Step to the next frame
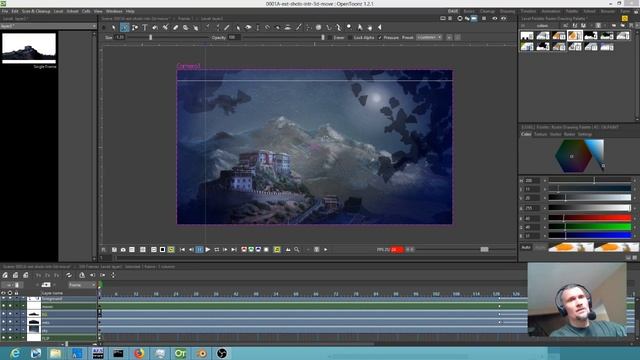The height and width of the screenshot is (360, 640). tap(225, 249)
